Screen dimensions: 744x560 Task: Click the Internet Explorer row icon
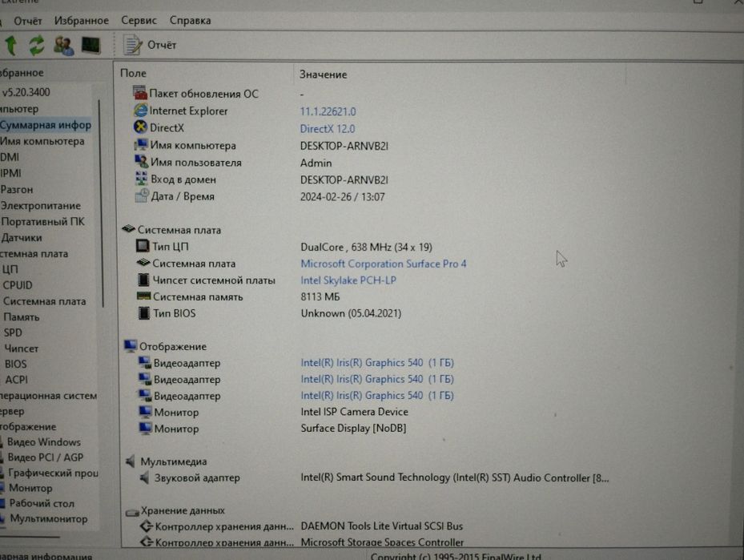[x=140, y=111]
